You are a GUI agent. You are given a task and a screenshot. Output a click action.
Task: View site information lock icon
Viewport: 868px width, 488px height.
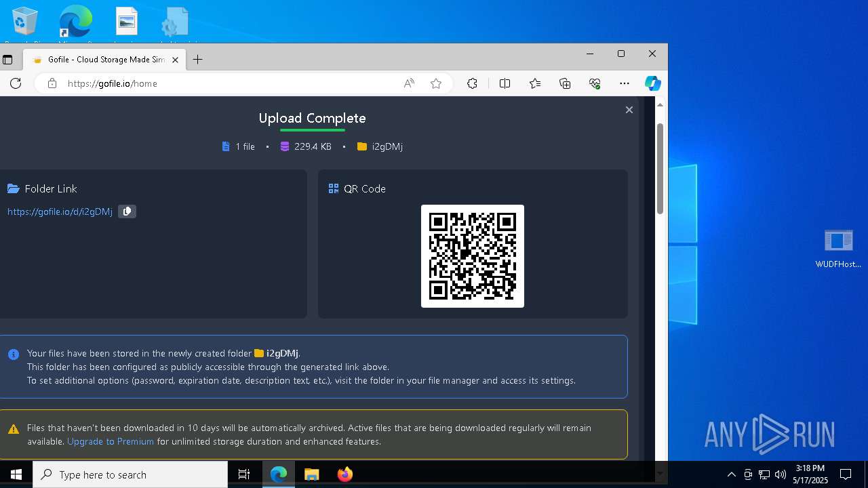[x=52, y=83]
